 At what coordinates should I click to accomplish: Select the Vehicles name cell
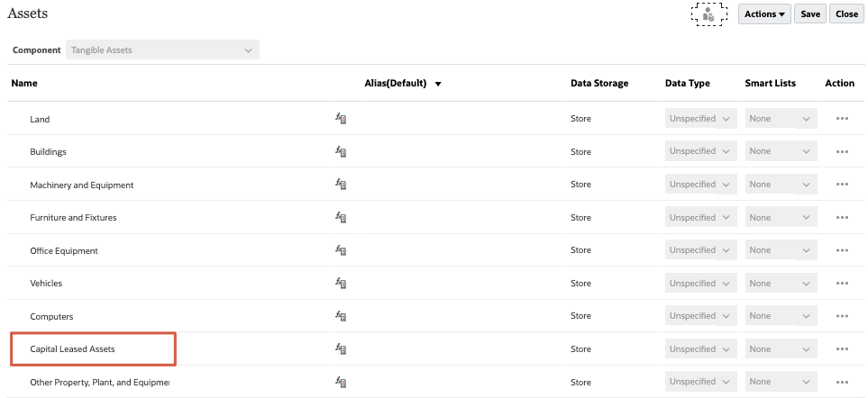[x=46, y=283]
